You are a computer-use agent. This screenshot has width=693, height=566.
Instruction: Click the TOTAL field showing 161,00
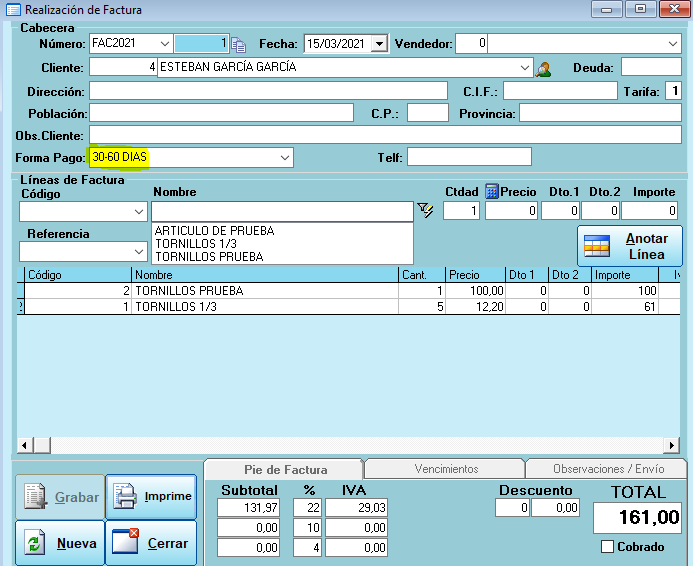637,517
